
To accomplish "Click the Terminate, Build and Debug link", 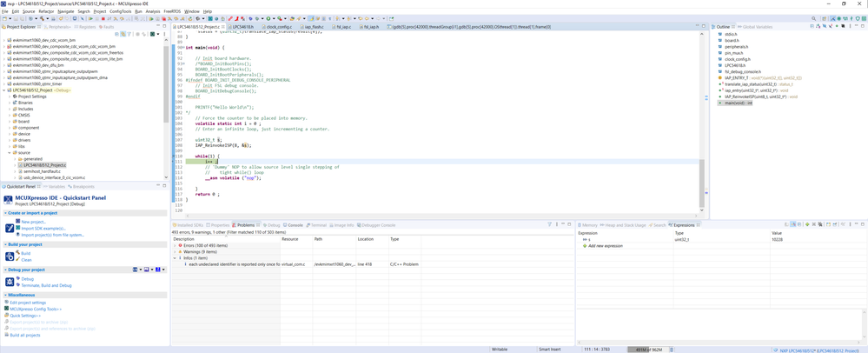I will coord(46,285).
